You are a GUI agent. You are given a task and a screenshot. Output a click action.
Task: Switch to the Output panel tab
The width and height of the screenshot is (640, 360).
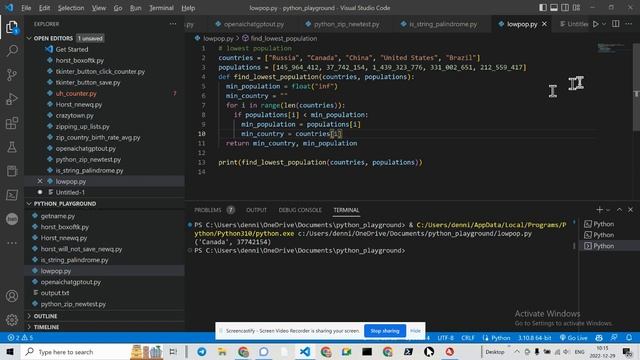point(256,210)
